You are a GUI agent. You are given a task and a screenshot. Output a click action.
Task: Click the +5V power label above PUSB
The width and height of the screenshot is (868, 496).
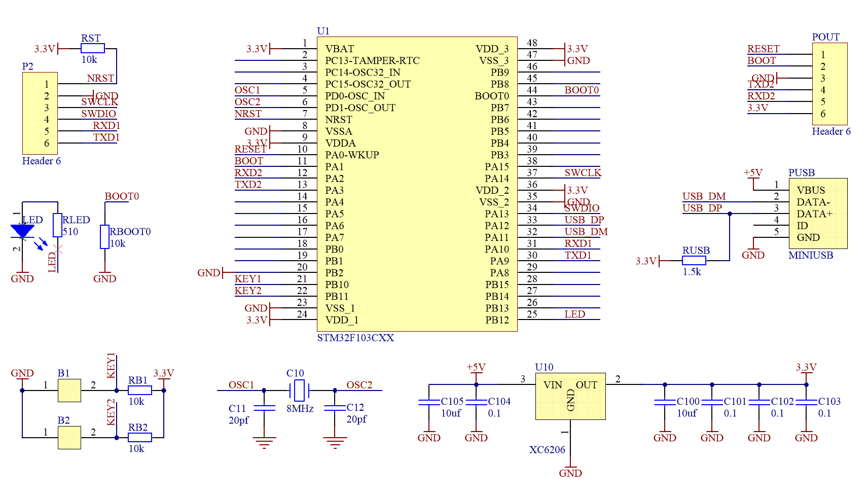pyautogui.click(x=753, y=173)
